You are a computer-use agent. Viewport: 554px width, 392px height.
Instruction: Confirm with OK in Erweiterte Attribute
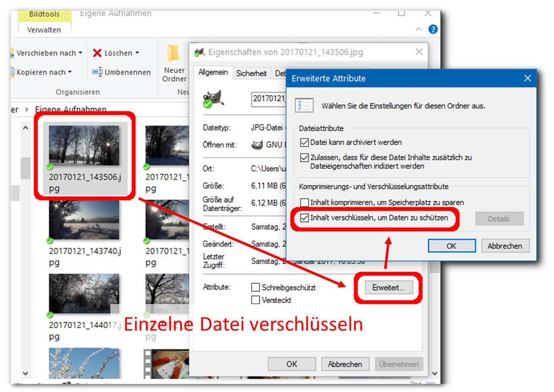pos(451,246)
